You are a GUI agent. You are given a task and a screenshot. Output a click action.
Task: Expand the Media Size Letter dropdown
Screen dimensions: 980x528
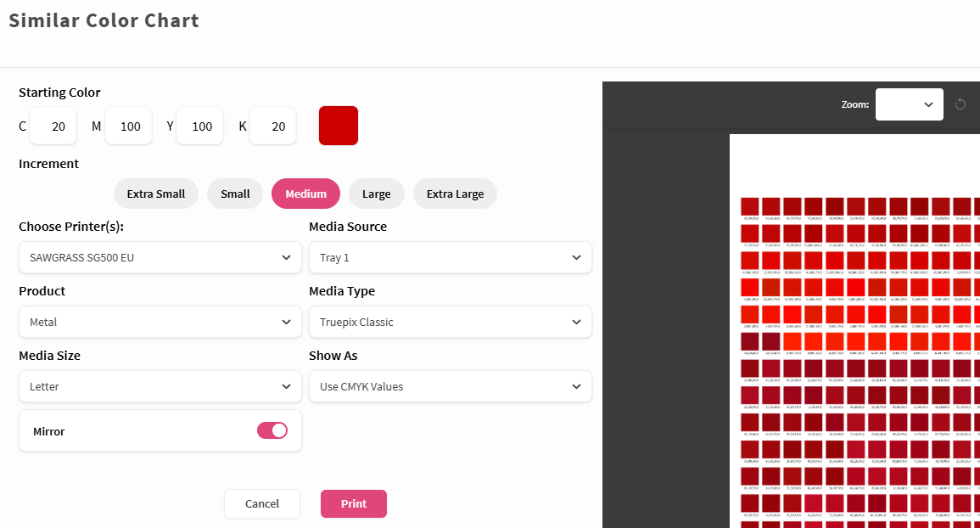(160, 386)
